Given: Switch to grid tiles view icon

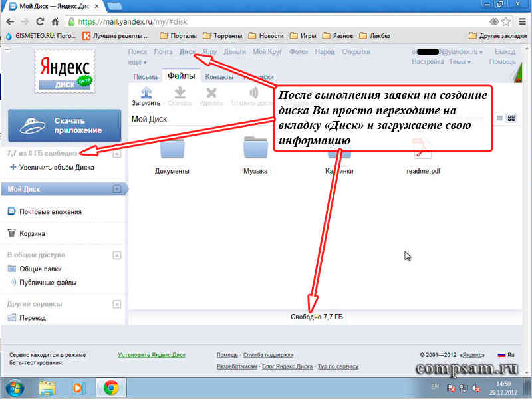Looking at the screenshot, I should 511,118.
